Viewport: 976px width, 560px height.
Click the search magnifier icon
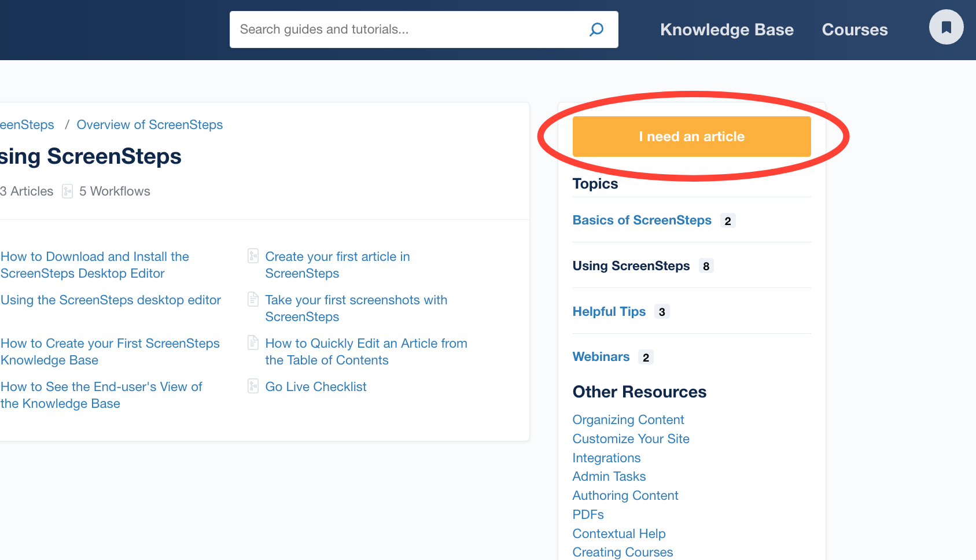pos(596,30)
